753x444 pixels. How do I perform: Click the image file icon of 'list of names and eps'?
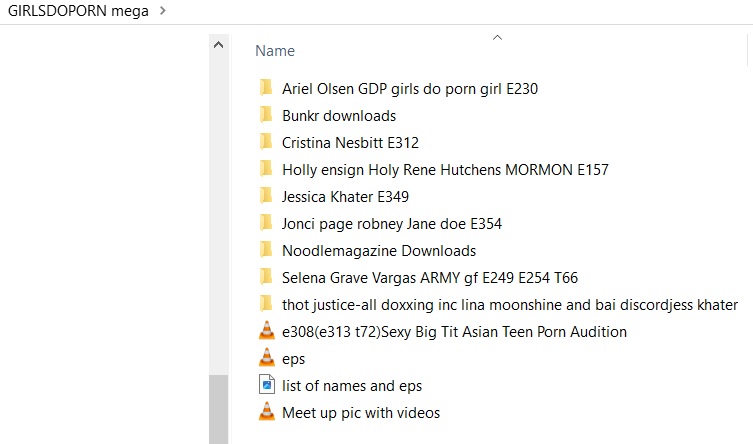click(x=267, y=384)
